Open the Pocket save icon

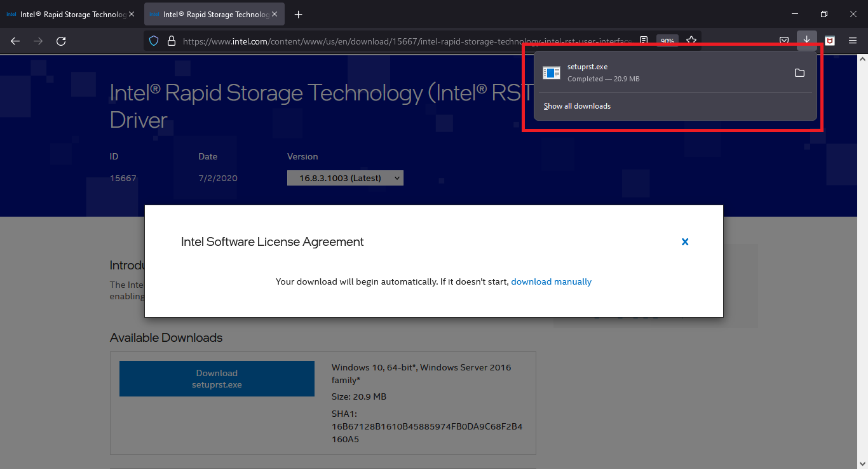(784, 41)
